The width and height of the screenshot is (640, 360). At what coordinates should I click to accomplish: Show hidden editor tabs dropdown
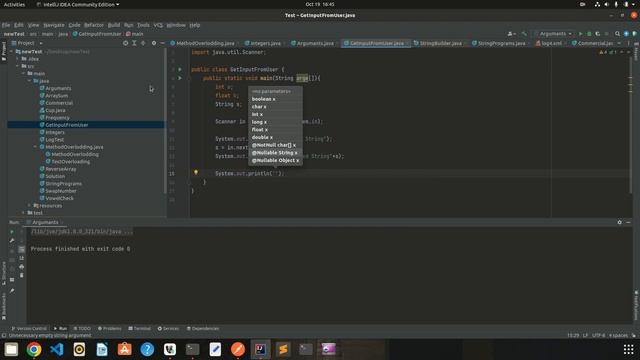[x=619, y=43]
